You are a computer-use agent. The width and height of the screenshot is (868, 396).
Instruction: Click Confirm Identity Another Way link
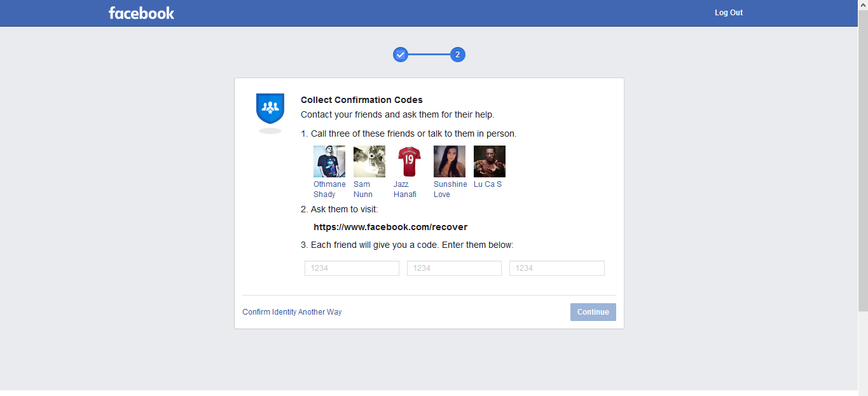click(x=292, y=312)
